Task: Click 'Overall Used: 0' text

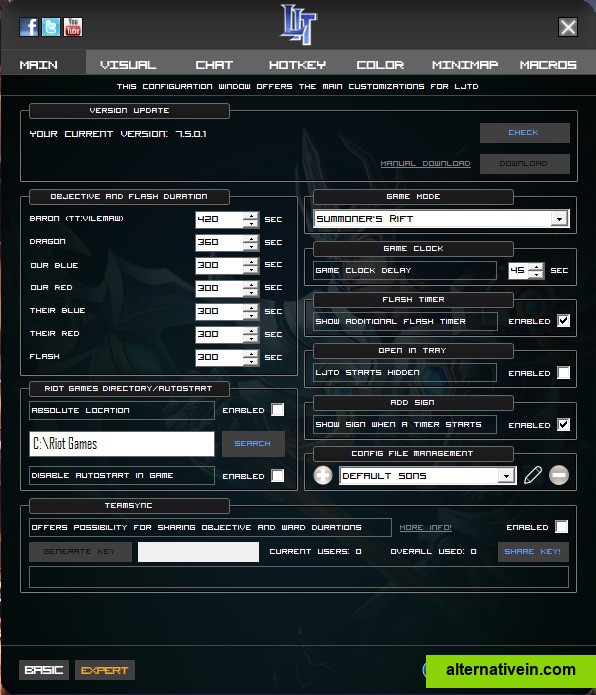Action: pos(433,551)
